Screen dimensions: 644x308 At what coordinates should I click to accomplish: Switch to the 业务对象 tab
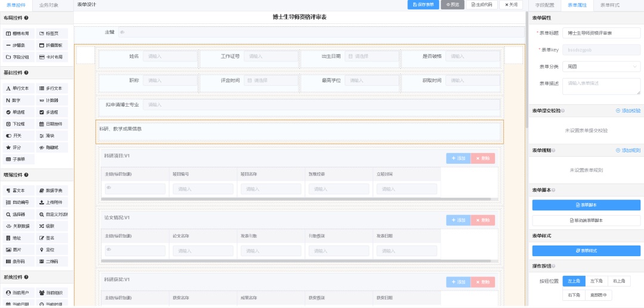tap(49, 5)
